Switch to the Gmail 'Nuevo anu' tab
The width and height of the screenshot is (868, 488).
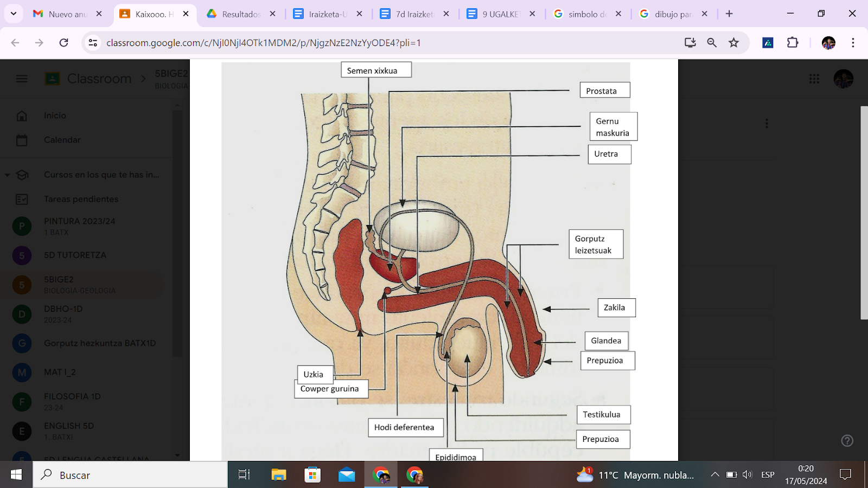point(68,14)
